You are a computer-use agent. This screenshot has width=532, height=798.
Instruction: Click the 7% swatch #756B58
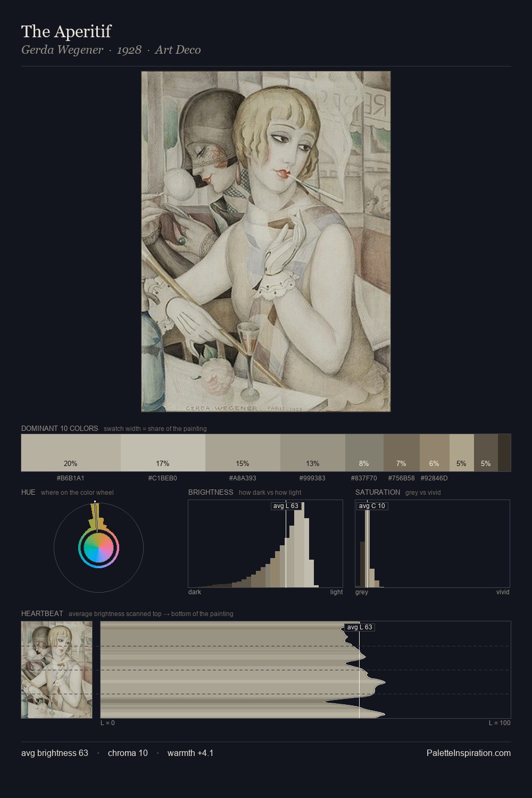click(402, 453)
